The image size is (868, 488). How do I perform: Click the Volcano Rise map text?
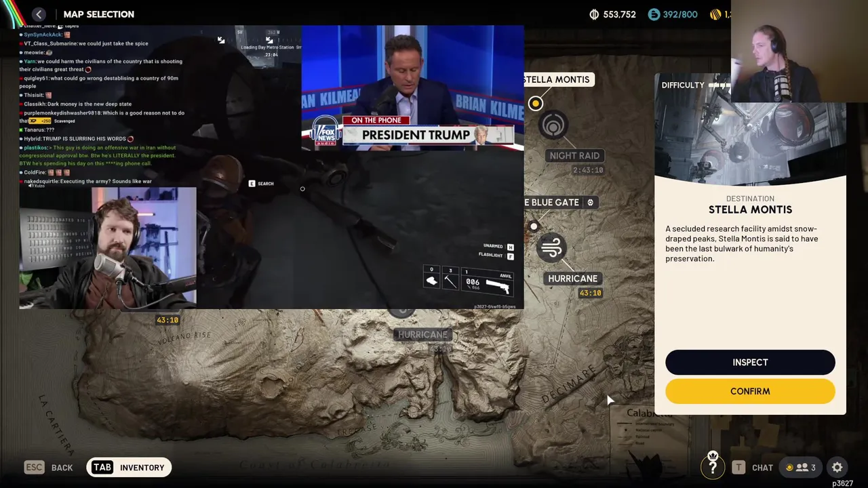pyautogui.click(x=184, y=339)
